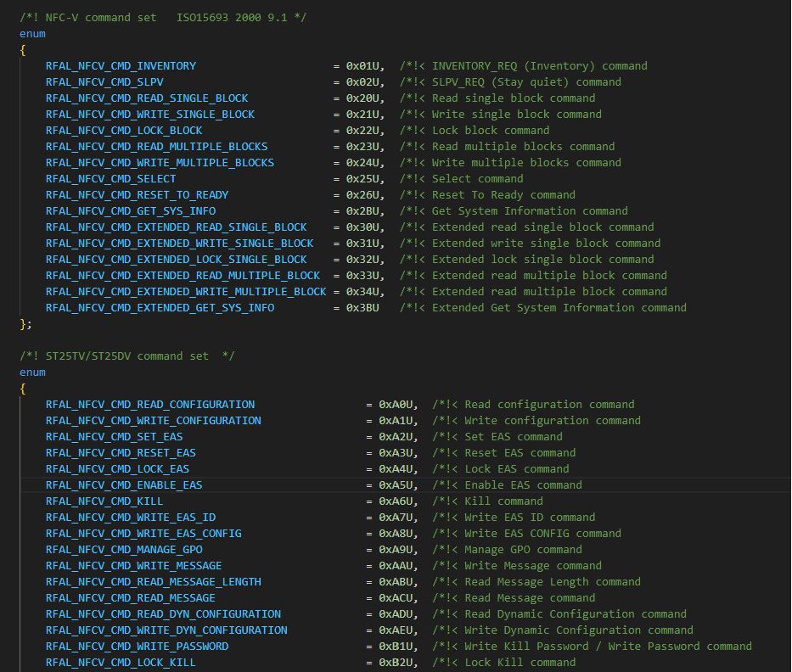Click the Read Dynamic Configuration command comment
The image size is (792, 672).
[575, 614]
